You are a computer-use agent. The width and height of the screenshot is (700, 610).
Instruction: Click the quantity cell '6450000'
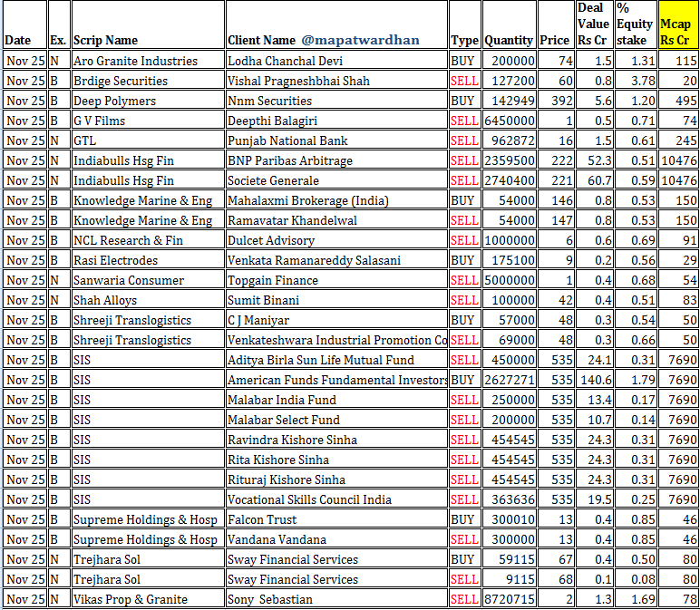[509, 120]
